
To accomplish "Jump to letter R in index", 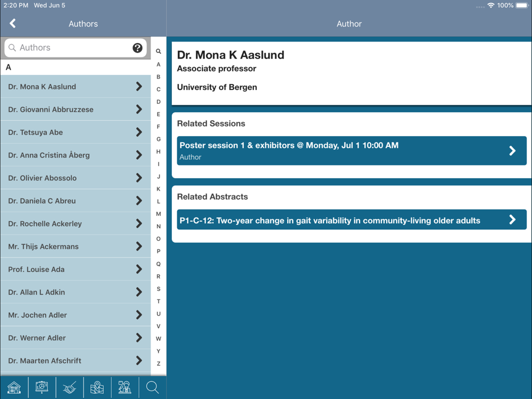I will [x=159, y=277].
